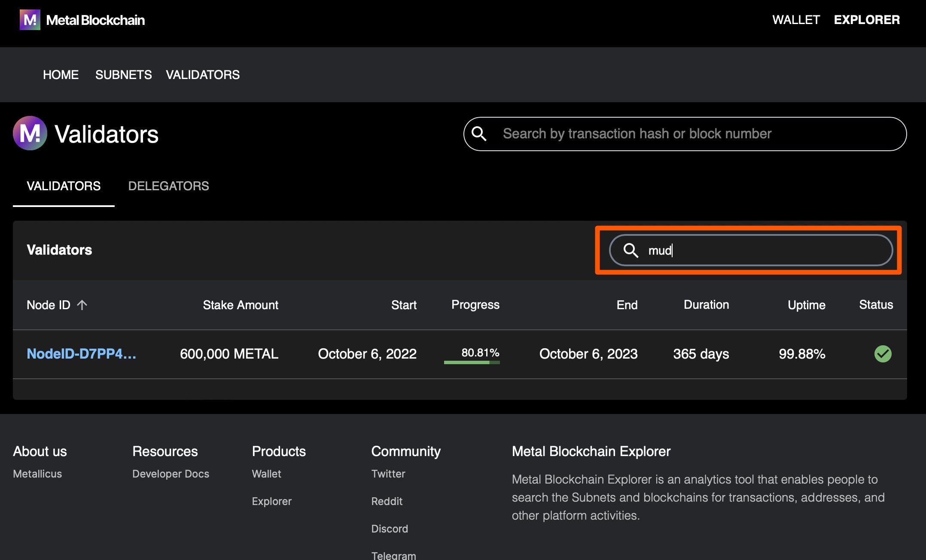Click the round Validators page logo
The image size is (926, 560).
pyautogui.click(x=30, y=133)
